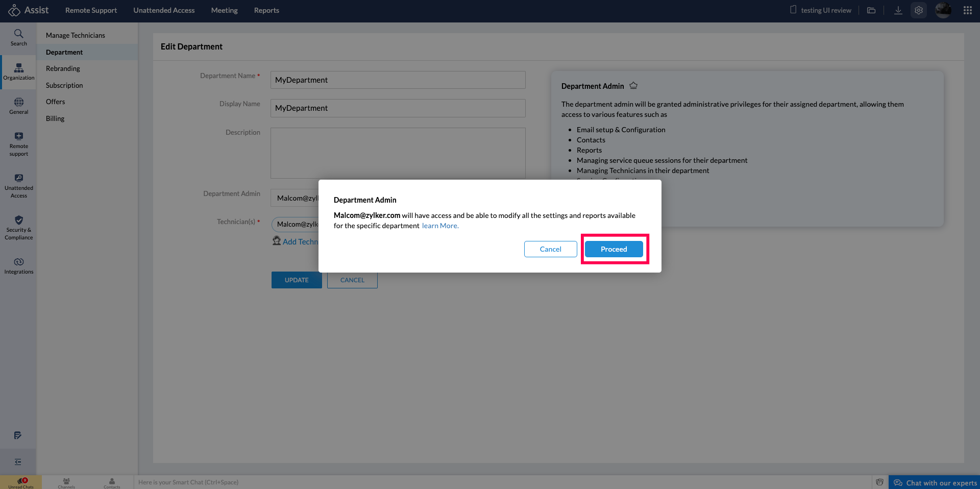Click the Proceed button in the dialog
The width and height of the screenshot is (980, 489).
pos(614,249)
